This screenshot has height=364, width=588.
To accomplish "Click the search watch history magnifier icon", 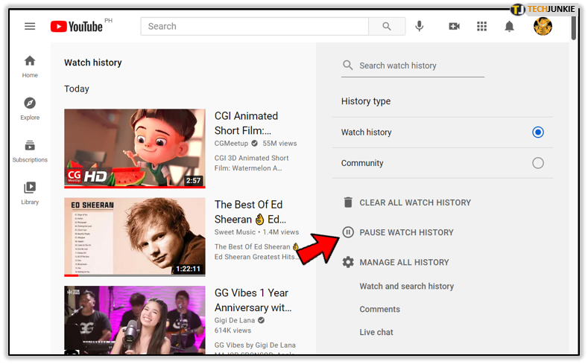I will 347,66.
